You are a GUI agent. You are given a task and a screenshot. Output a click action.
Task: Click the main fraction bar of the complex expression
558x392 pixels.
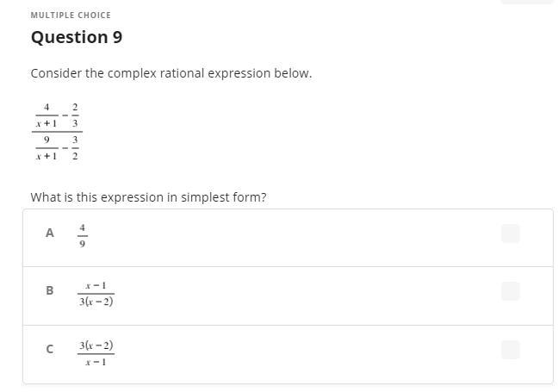point(58,132)
